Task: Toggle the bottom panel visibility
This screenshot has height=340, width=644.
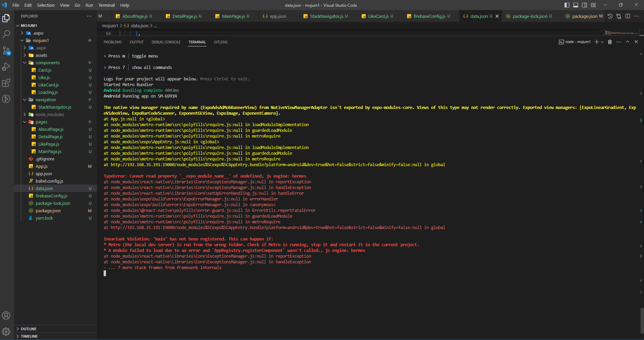Action: [x=576, y=5]
